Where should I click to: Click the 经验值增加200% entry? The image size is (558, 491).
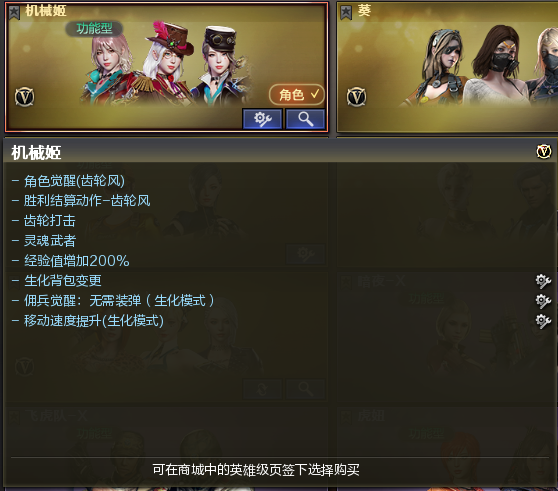77,261
